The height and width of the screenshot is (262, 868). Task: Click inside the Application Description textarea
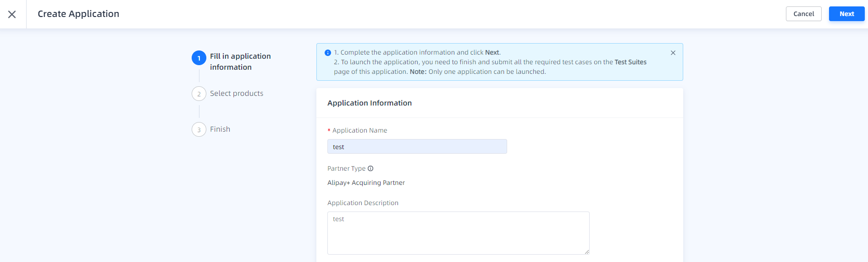458,233
